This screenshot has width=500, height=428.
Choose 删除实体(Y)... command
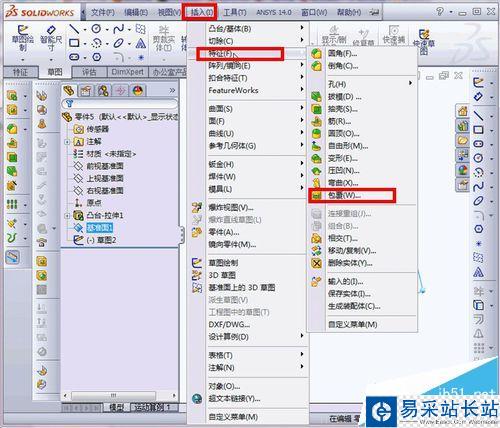coord(350,263)
